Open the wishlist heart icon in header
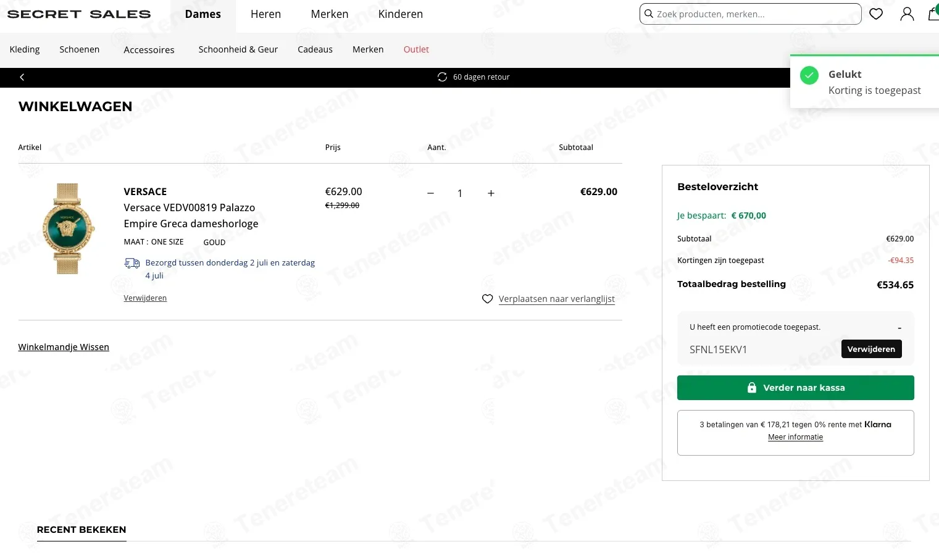Screen dimensions: 939x560 point(876,14)
